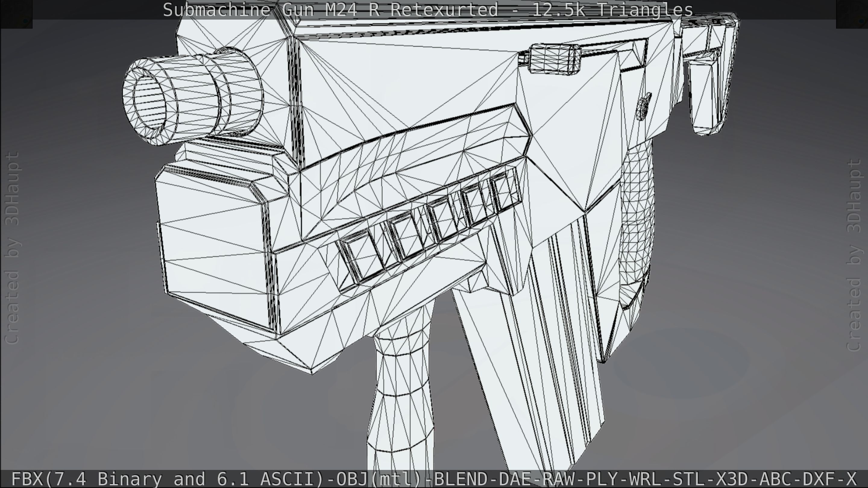Click the "Submachine Gun M24 R Retexurted" title text
The height and width of the screenshot is (488, 868).
click(x=330, y=10)
